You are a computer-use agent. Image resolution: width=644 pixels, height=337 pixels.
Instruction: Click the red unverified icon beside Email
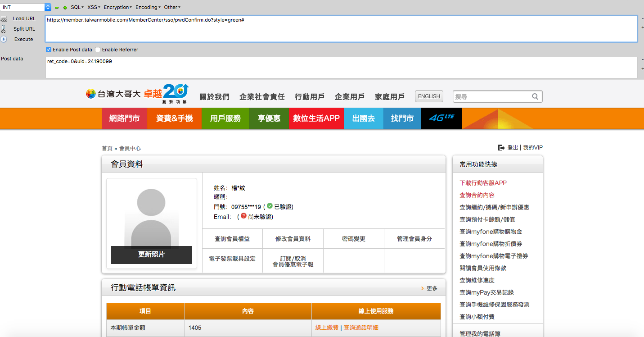(x=243, y=216)
